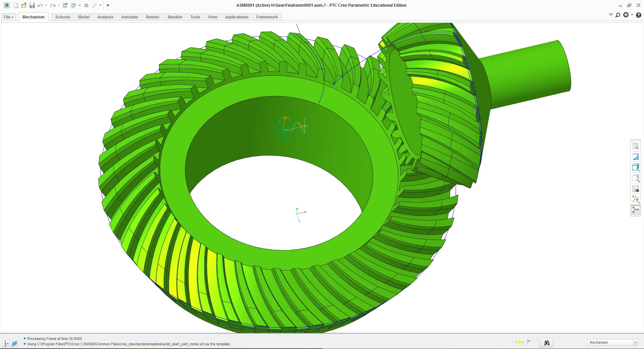This screenshot has height=349, width=644.
Task: Switch to the Schools tab
Action: coord(63,17)
